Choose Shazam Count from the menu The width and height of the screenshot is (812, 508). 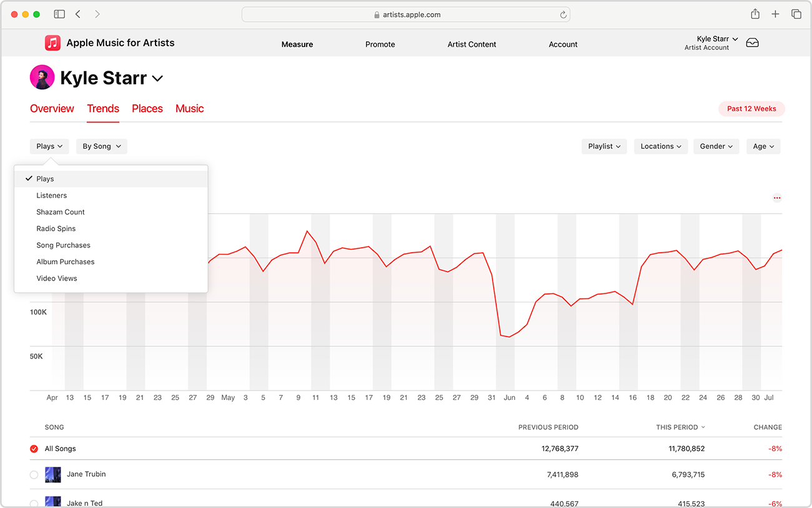click(61, 212)
